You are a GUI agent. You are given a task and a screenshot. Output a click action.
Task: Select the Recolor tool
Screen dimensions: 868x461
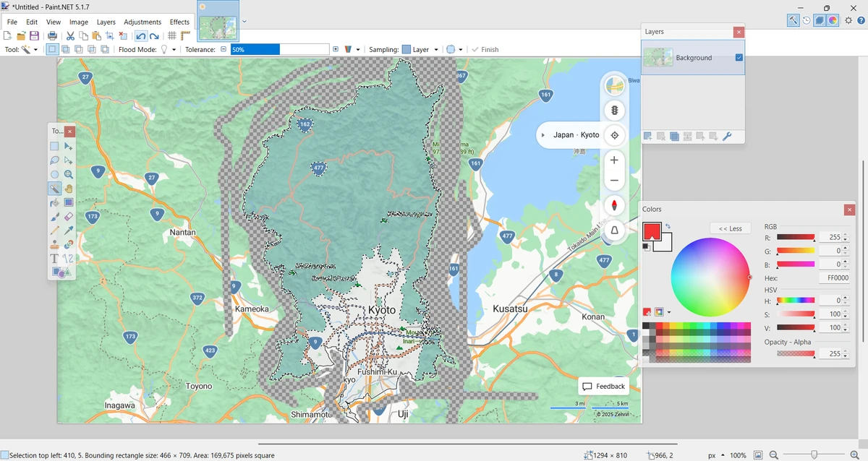[68, 245]
